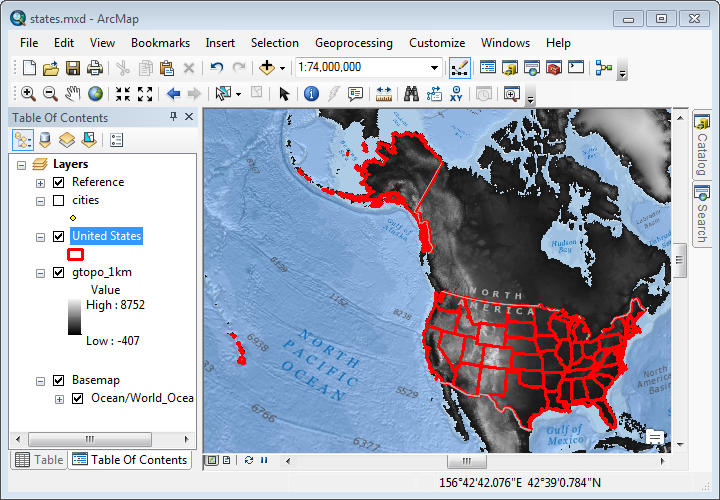Click the Add Data button icon
This screenshot has width=720, height=500.
coord(267,68)
